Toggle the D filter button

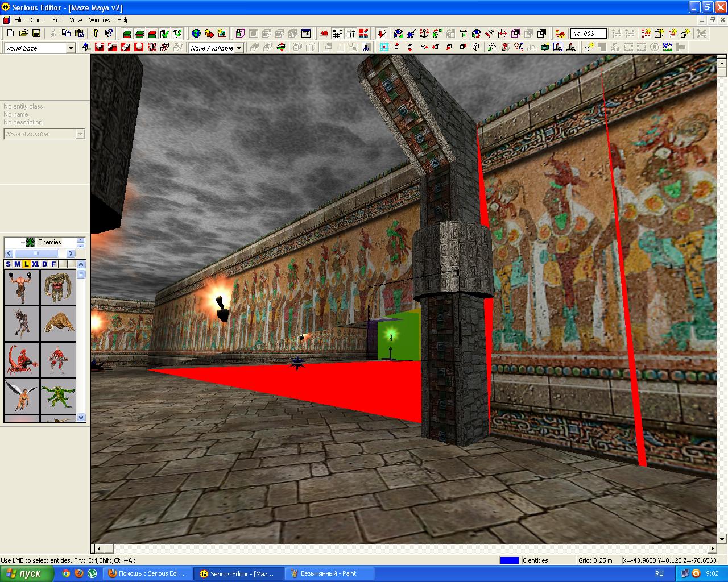(45, 264)
